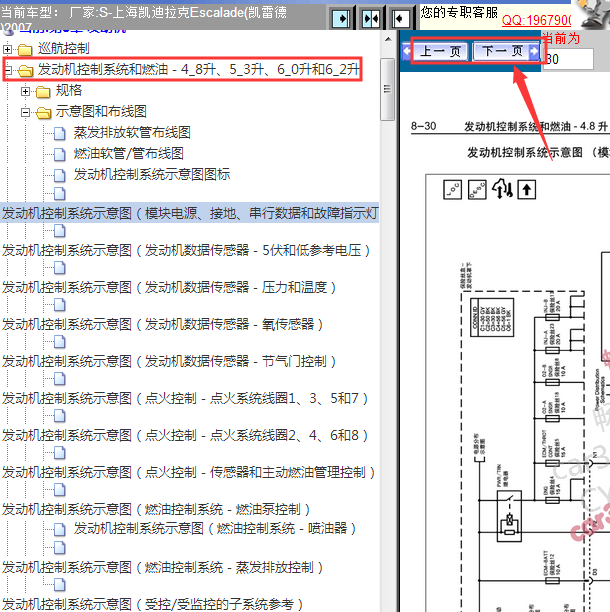Click the 您的专职客服 label
The image size is (610, 612).
459,12
